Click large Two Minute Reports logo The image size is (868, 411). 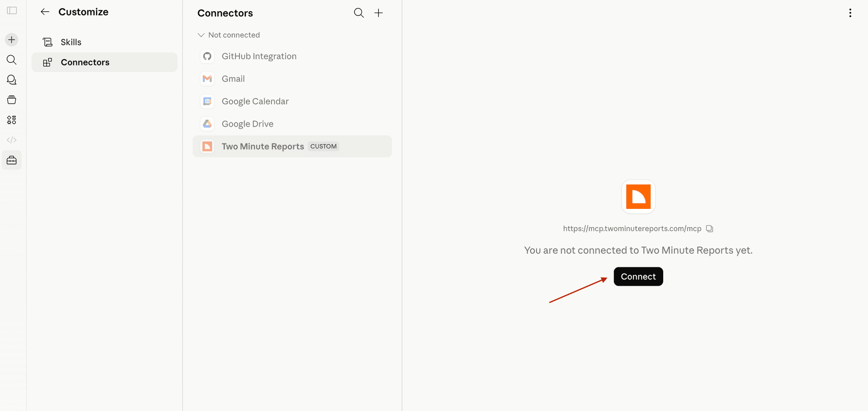[x=638, y=197]
